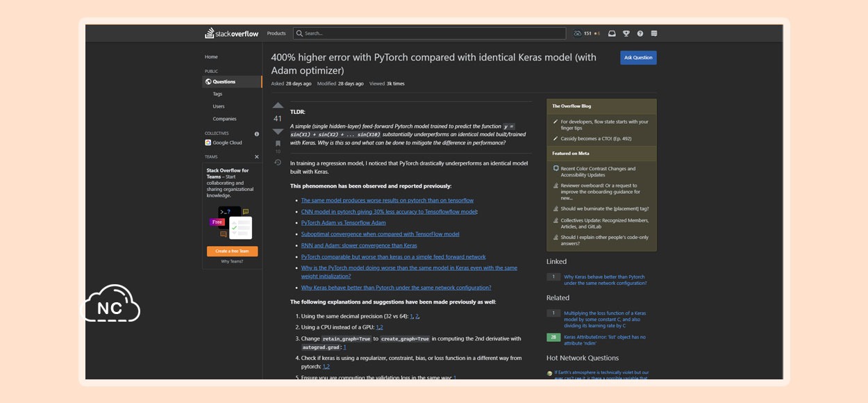Open 'Cassidy becomes a CTO! (Ep. 492)' post
868x403 pixels.
click(596, 138)
